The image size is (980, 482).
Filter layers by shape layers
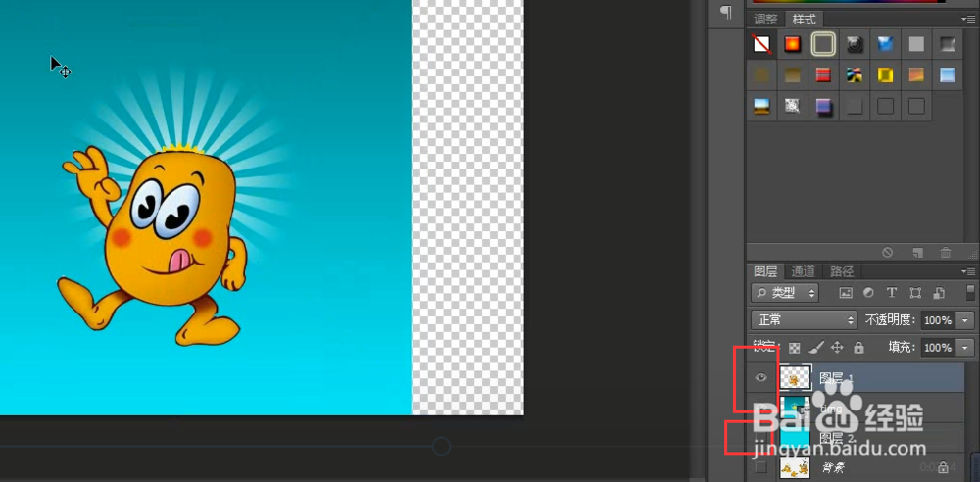[915, 293]
